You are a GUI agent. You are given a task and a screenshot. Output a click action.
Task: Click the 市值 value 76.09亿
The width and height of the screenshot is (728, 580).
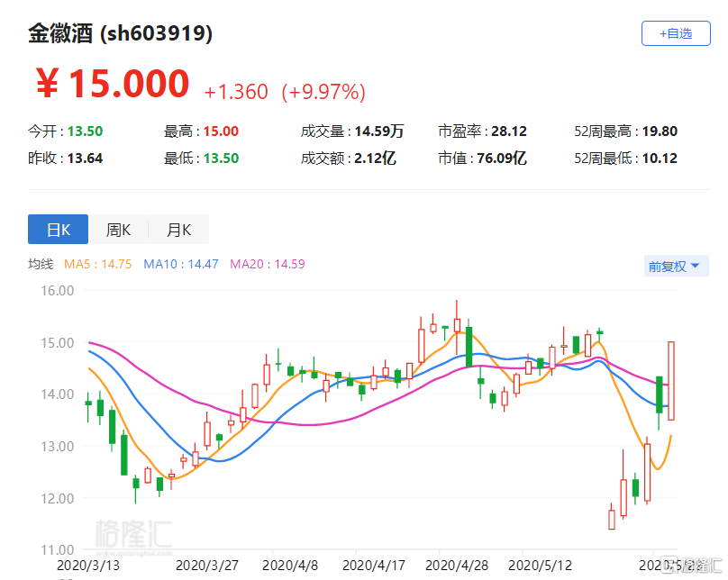(502, 159)
